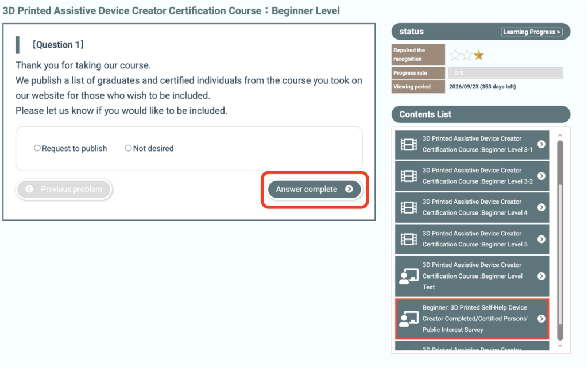Choose the "Not desired" radio option
588x371 pixels.
[129, 148]
